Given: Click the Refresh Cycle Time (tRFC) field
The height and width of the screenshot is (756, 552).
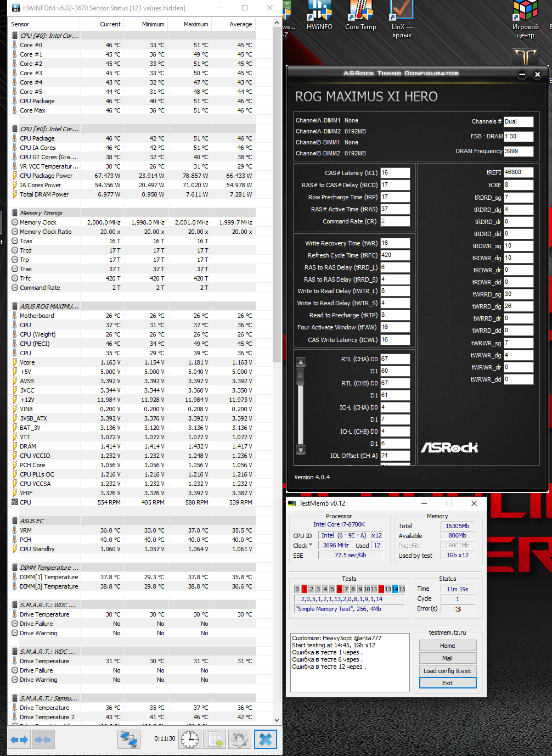Looking at the screenshot, I should pyautogui.click(x=395, y=255).
